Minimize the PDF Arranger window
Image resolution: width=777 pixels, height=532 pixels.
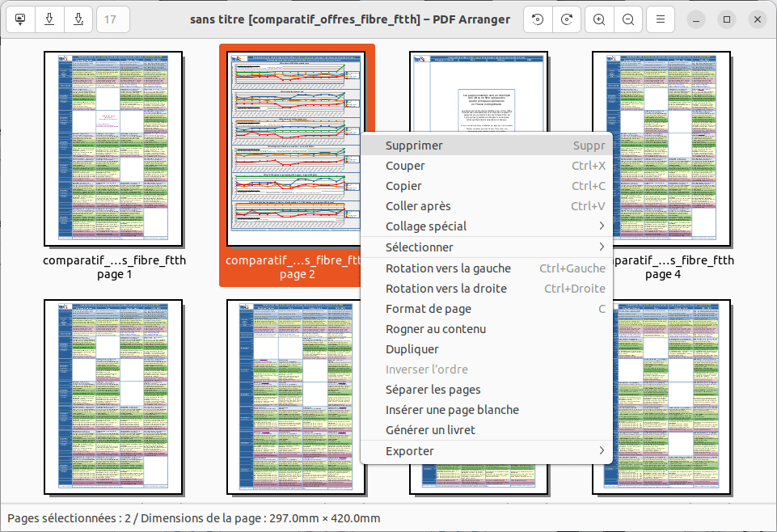tap(696, 19)
